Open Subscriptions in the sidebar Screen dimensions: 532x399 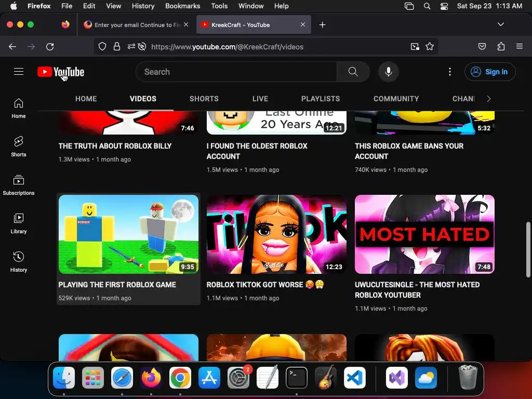point(19,185)
